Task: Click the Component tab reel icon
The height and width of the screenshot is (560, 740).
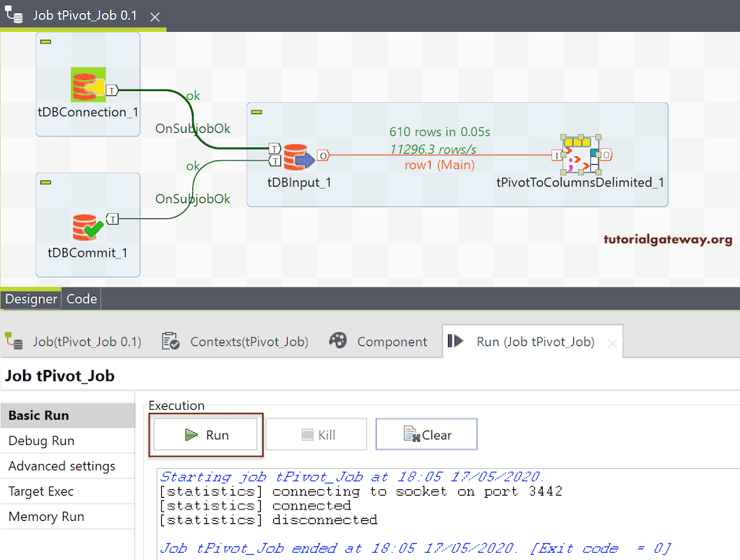Action: tap(337, 341)
